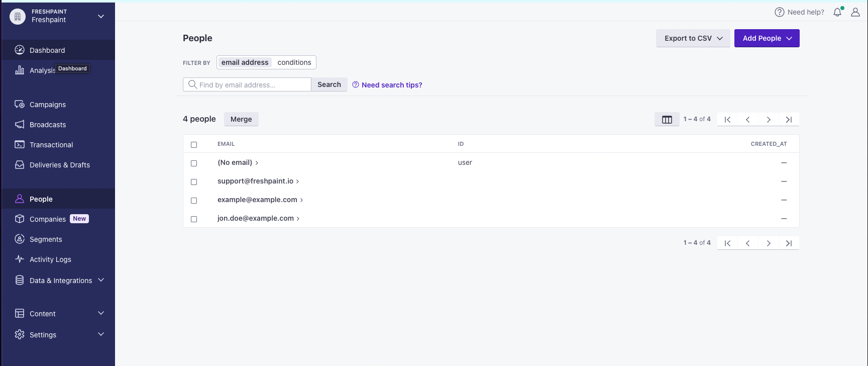Open the Export to CSV dropdown

click(693, 38)
